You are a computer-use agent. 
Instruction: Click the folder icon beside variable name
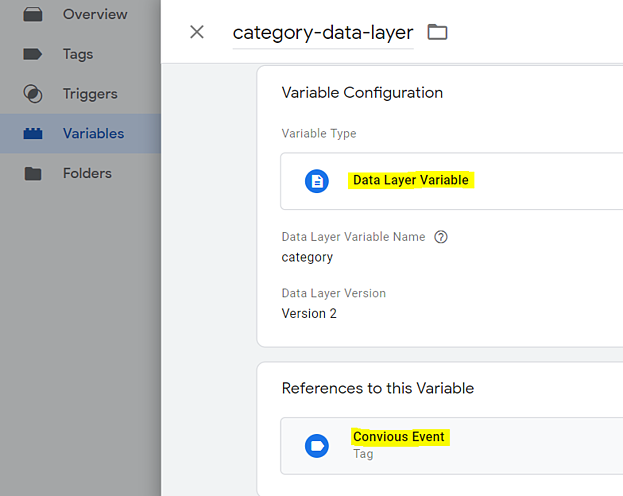(x=437, y=32)
